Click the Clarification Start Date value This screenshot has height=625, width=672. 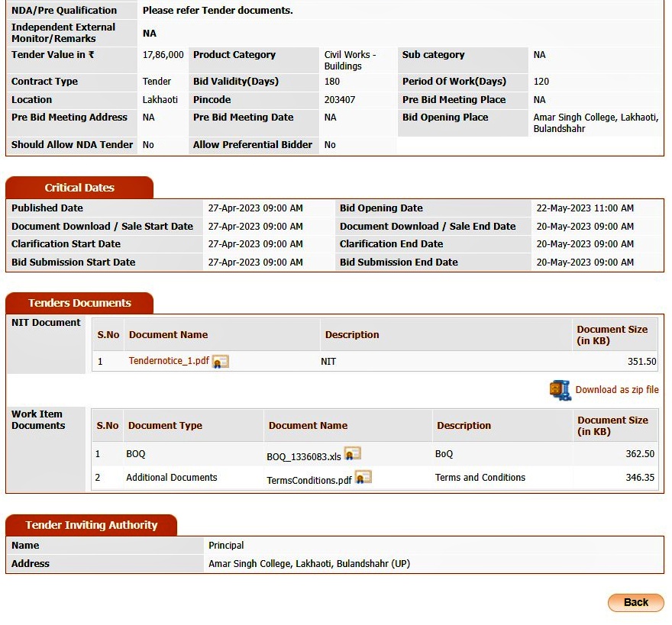pyautogui.click(x=255, y=243)
